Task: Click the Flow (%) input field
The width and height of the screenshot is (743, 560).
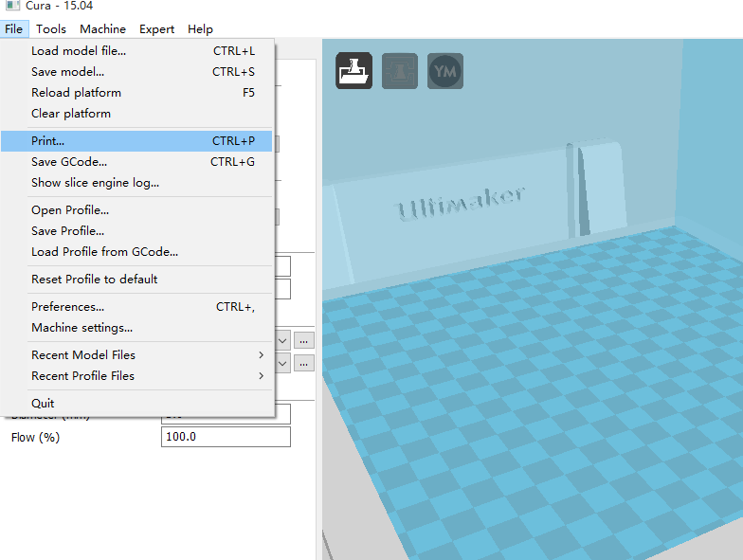Action: pos(226,437)
